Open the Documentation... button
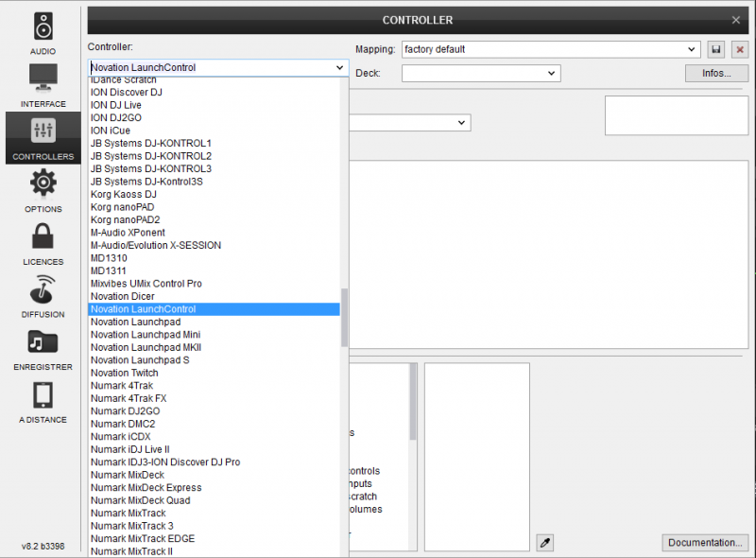Screen dimensions: 756x558 coord(705,543)
